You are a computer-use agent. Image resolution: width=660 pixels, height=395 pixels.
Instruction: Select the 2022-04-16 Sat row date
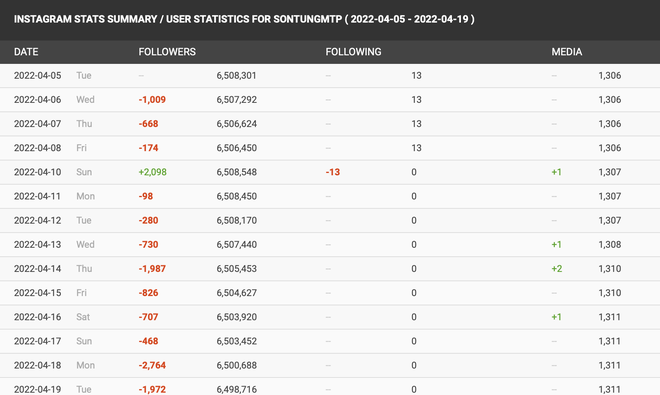point(37,317)
